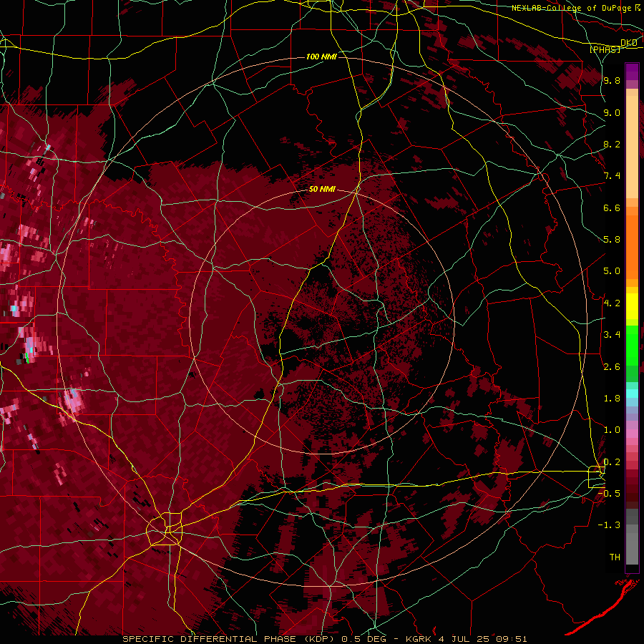Click the TH threshold legend label

[x=615, y=557]
